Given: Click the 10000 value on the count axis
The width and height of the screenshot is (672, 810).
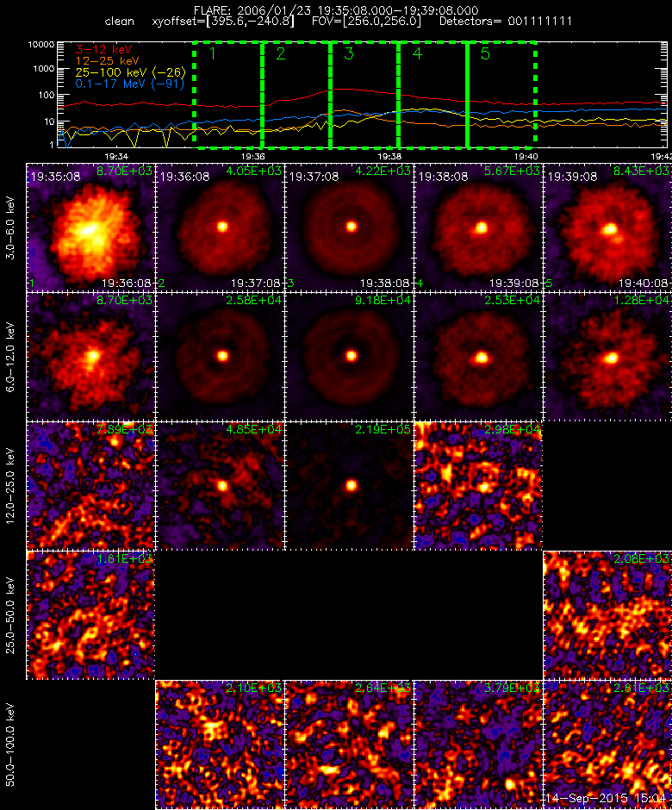Looking at the screenshot, I should 41,45.
